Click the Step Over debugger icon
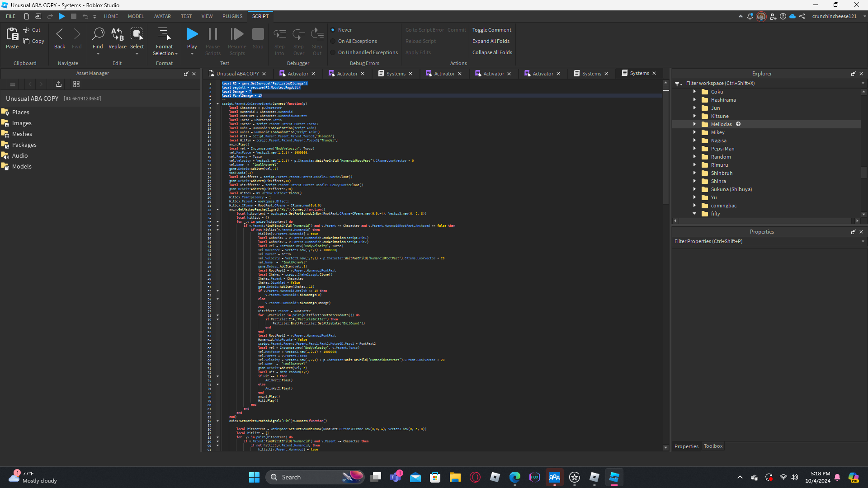The width and height of the screenshot is (868, 488). [x=299, y=34]
